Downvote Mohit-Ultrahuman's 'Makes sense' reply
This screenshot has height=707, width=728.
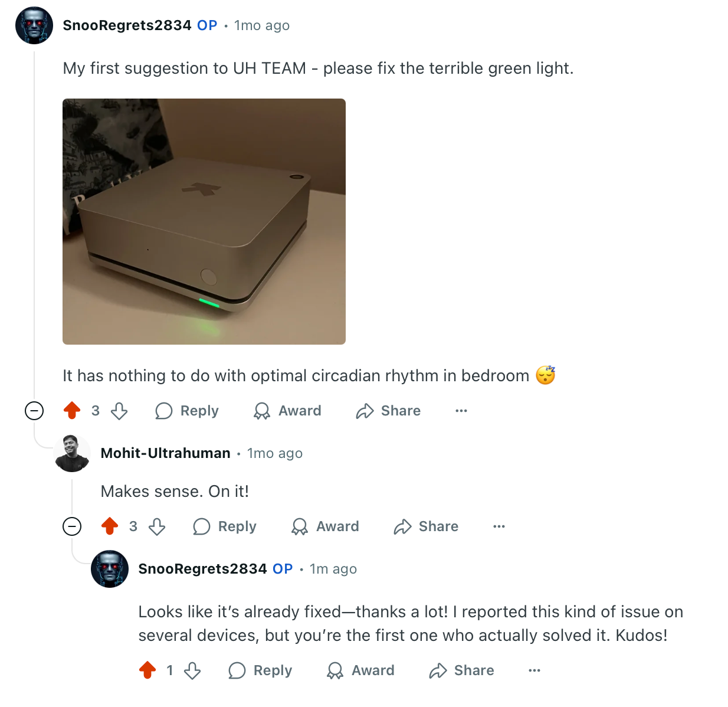(157, 526)
